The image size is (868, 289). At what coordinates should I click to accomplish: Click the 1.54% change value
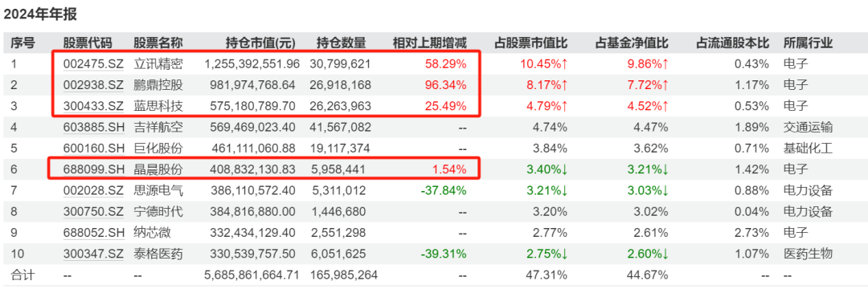coord(448,169)
